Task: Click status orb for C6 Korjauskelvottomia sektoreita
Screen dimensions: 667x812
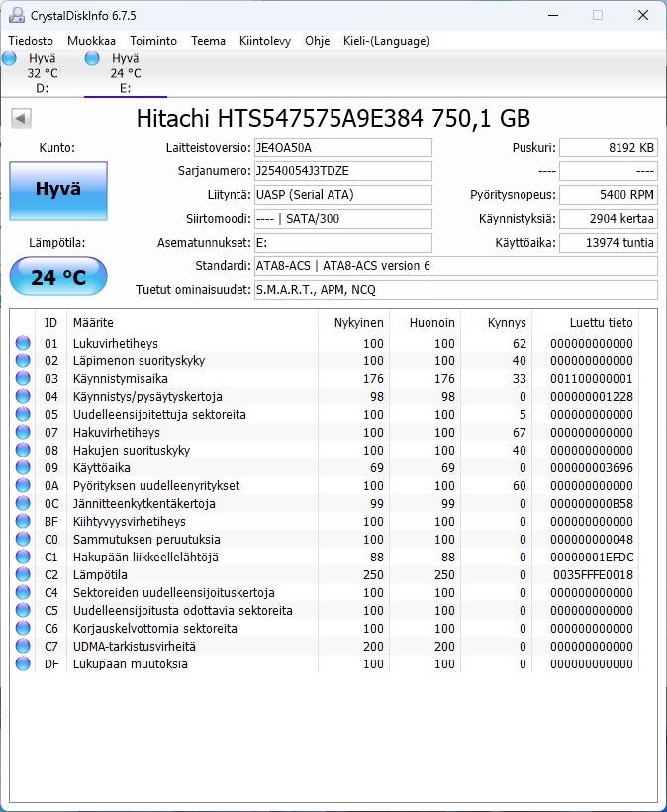Action: [x=23, y=628]
